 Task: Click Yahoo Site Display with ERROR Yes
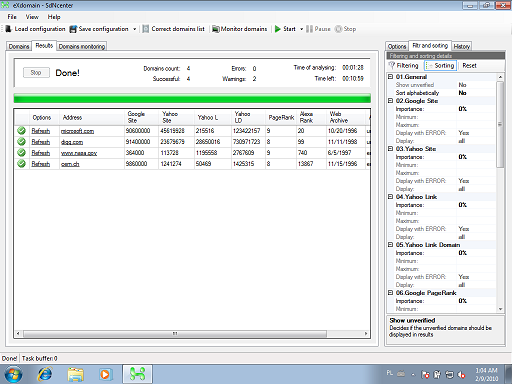click(476, 181)
